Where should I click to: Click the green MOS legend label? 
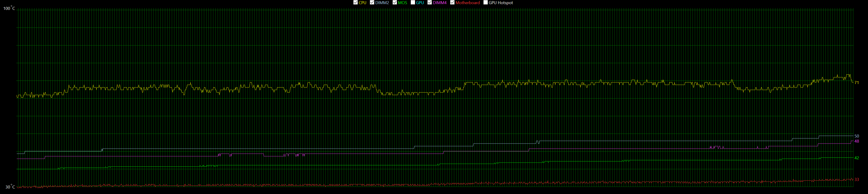402,3
